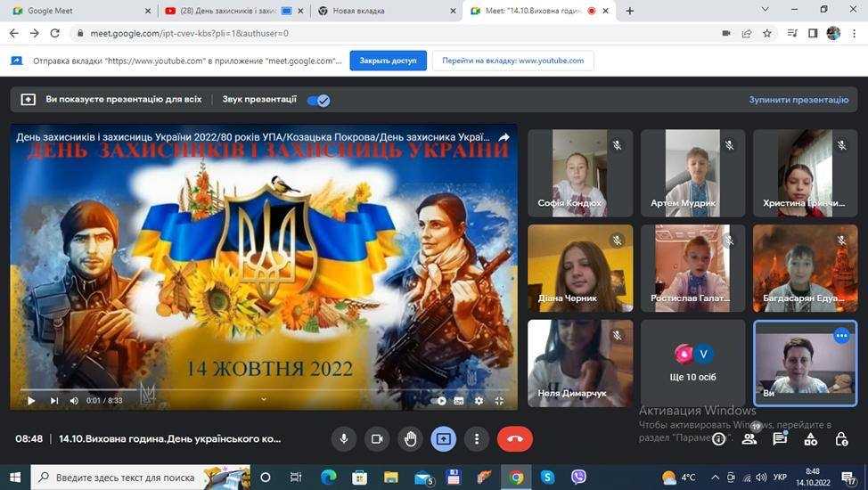Viewport: 868px width, 490px height.
Task: Click the present screen button
Action: (x=444, y=438)
